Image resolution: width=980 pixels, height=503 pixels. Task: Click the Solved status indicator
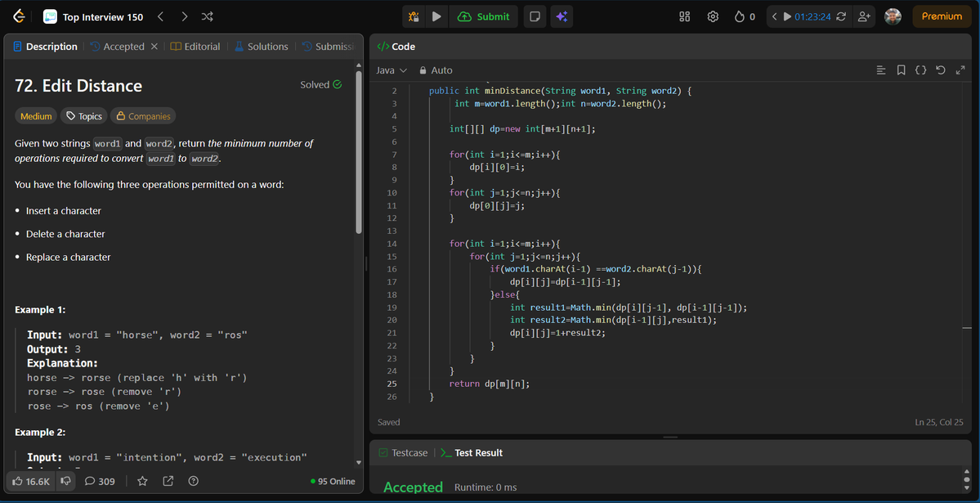coord(320,84)
